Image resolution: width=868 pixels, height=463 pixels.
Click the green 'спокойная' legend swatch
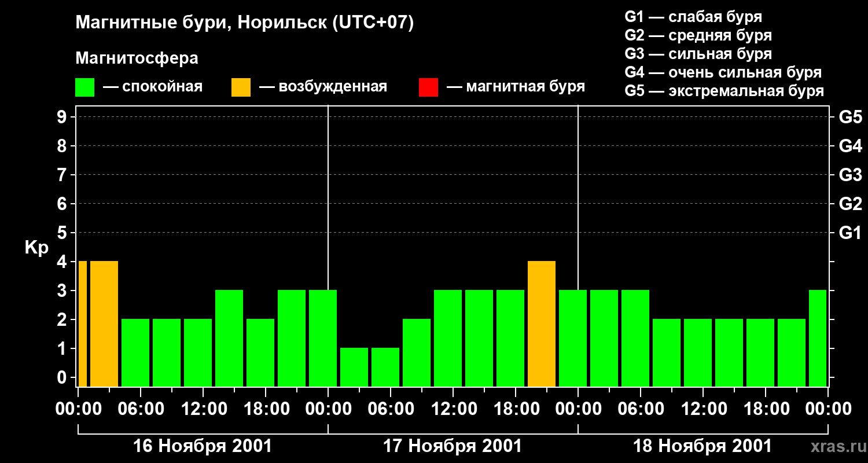coord(85,87)
